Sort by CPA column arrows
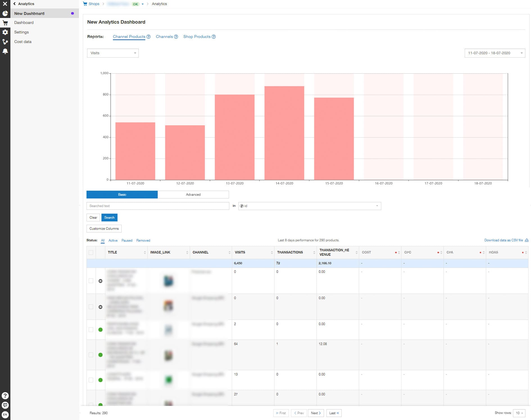 tap(484, 253)
